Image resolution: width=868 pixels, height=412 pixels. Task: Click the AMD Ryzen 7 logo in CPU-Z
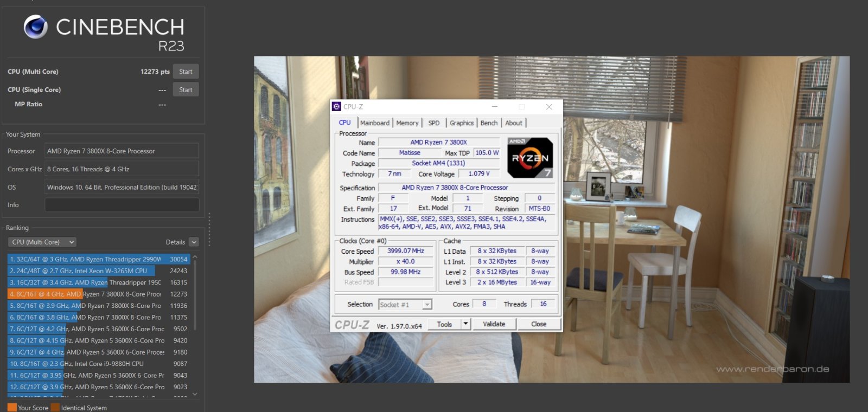[x=530, y=158]
